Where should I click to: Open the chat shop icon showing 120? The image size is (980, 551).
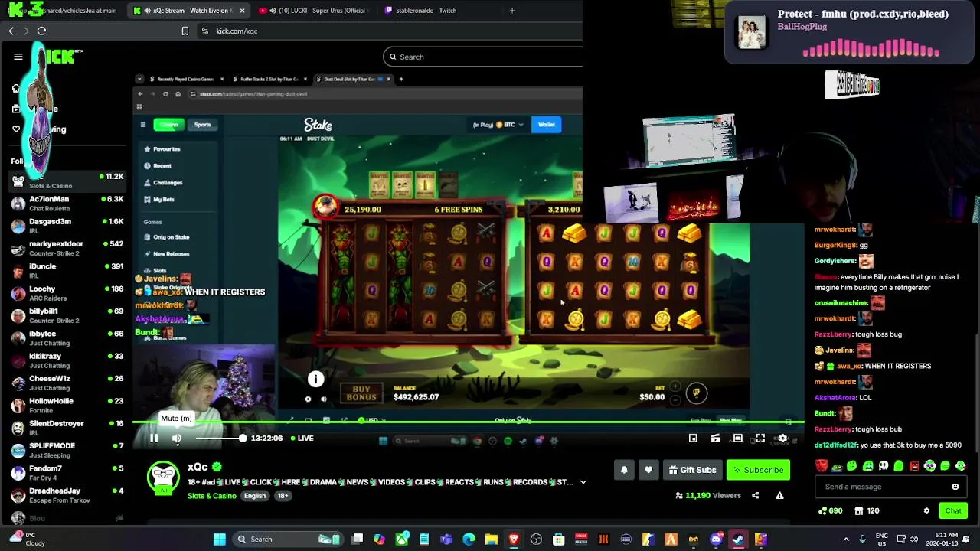coord(867,510)
